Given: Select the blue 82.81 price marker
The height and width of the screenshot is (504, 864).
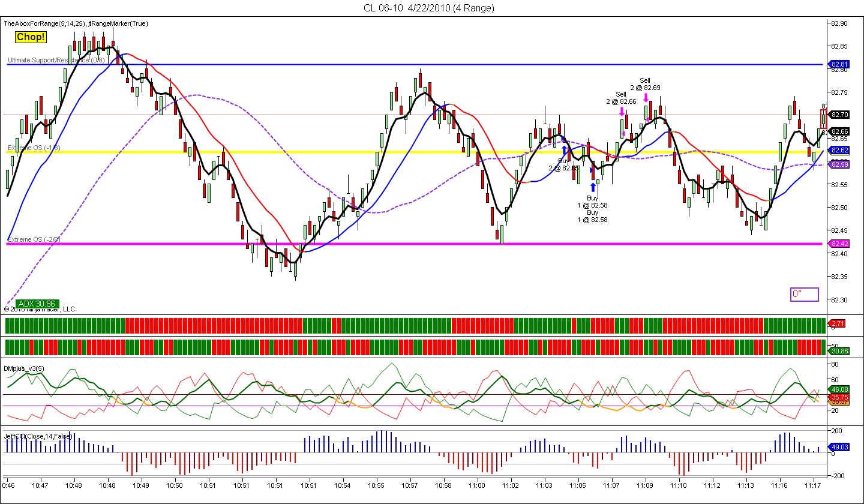Looking at the screenshot, I should (839, 64).
